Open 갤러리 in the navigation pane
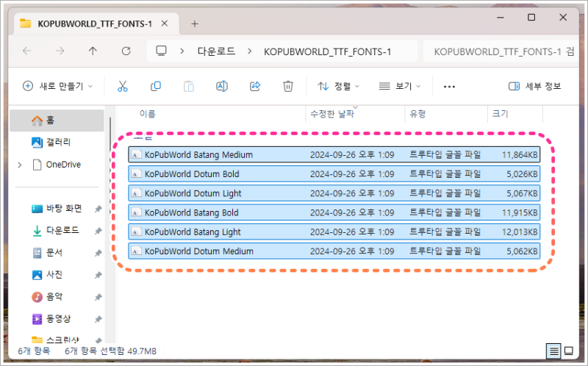This screenshot has width=588, height=366. coord(57,143)
